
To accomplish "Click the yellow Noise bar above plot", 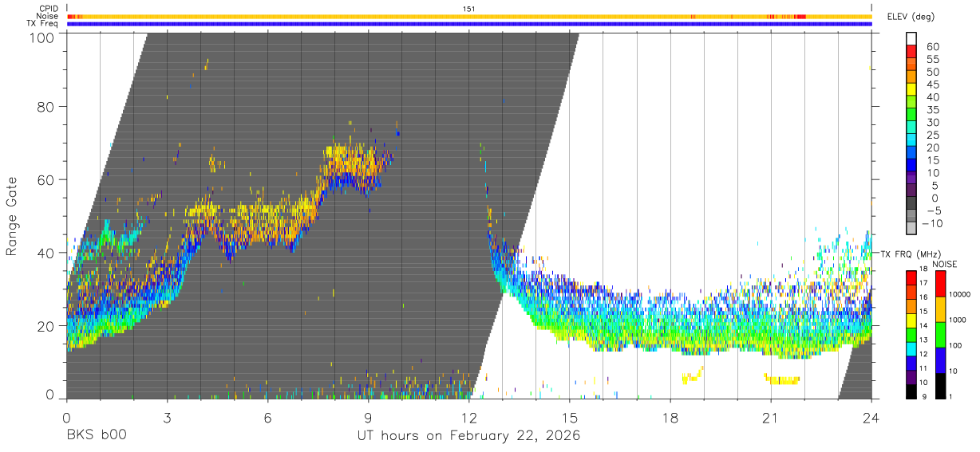I will (469, 16).
